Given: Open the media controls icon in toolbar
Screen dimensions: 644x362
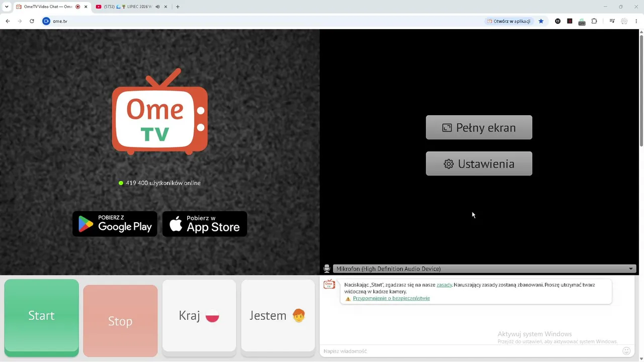Looking at the screenshot, I should (612, 21).
